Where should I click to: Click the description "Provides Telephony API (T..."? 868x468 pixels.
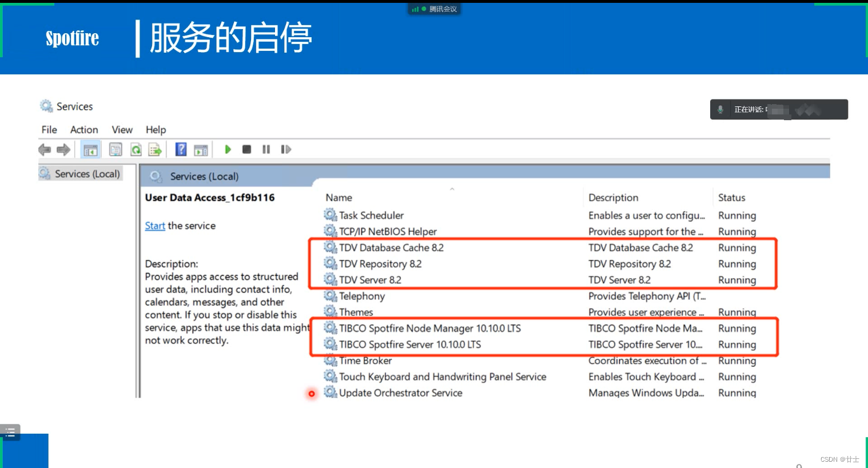[647, 296]
